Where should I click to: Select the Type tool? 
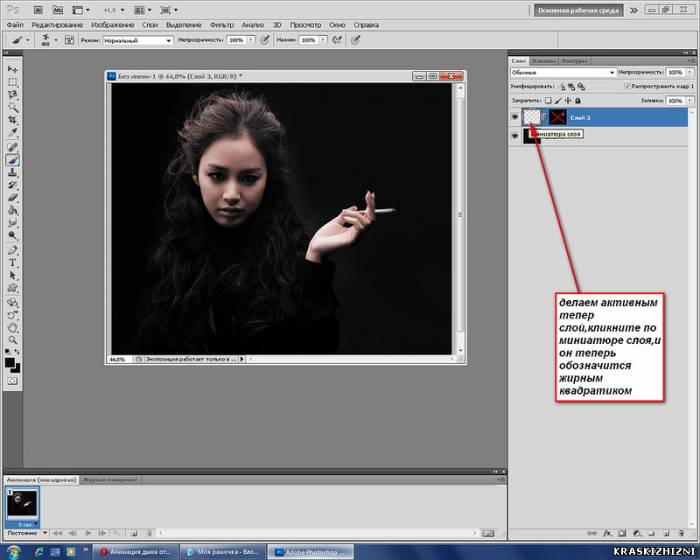[12, 263]
